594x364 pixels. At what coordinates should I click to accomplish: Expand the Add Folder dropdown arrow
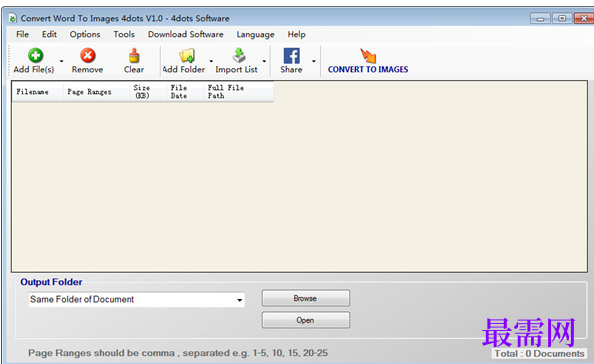211,61
